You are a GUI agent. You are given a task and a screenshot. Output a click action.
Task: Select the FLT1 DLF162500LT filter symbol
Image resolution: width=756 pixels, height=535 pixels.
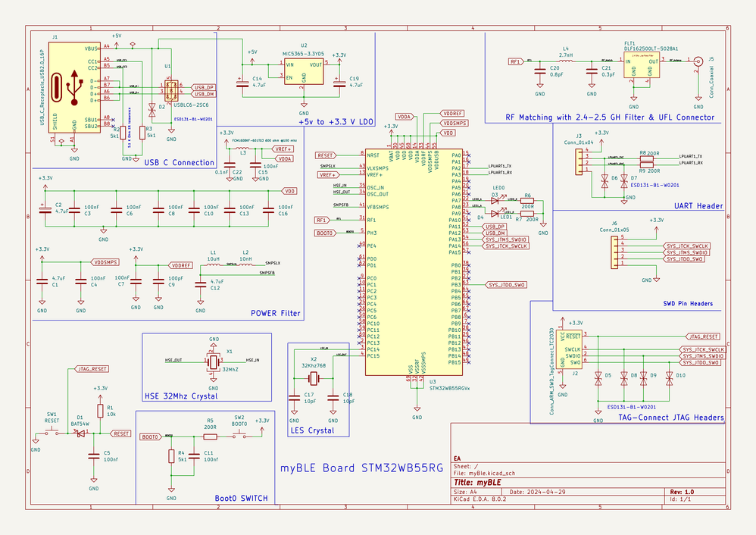(x=642, y=65)
